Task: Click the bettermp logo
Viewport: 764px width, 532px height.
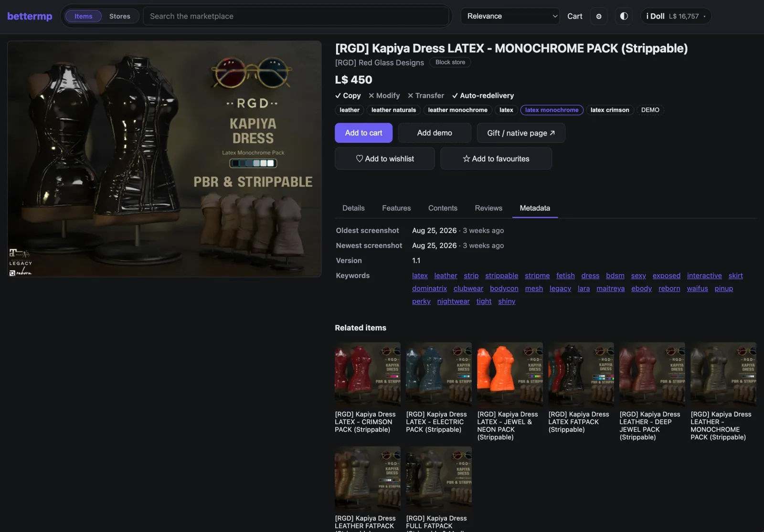Action: click(x=30, y=16)
